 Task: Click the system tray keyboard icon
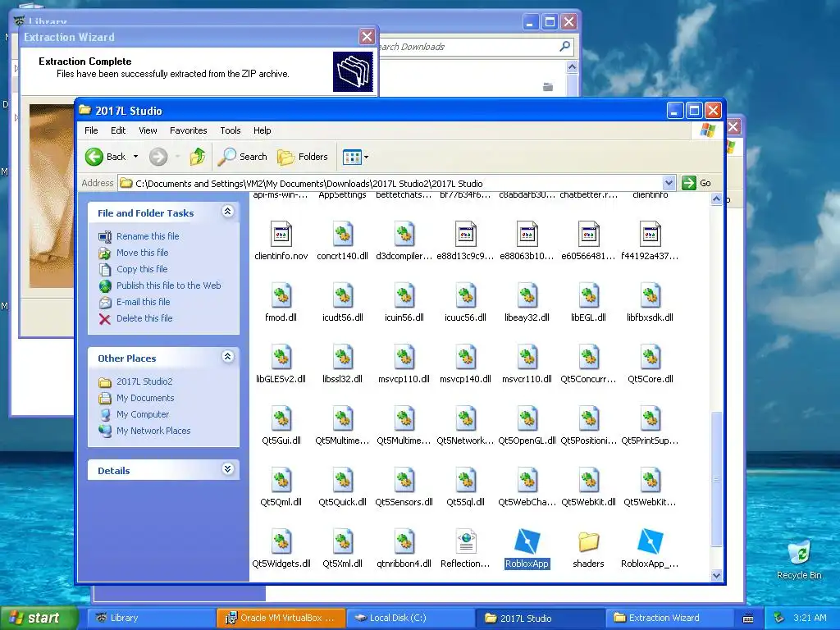tap(748, 619)
